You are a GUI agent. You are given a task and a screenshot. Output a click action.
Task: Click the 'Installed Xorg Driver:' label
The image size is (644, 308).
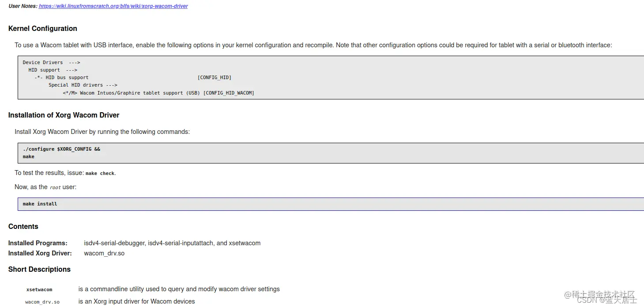pyautogui.click(x=40, y=253)
